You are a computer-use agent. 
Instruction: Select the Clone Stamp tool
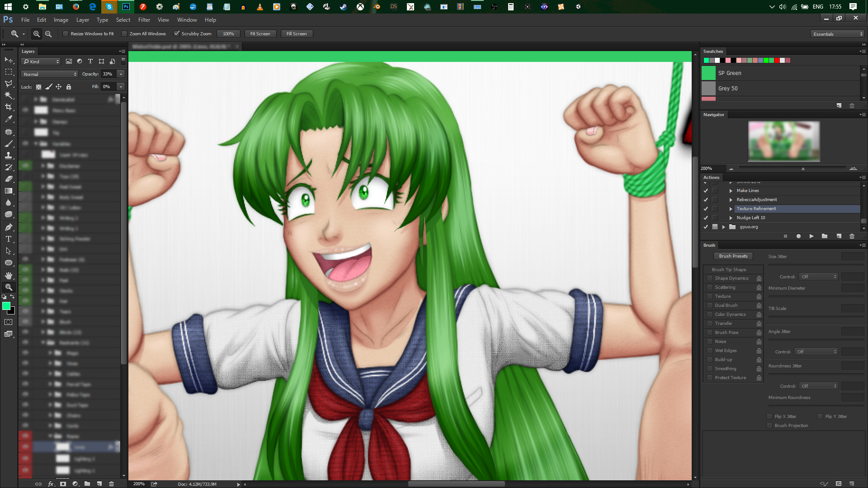pos(9,155)
